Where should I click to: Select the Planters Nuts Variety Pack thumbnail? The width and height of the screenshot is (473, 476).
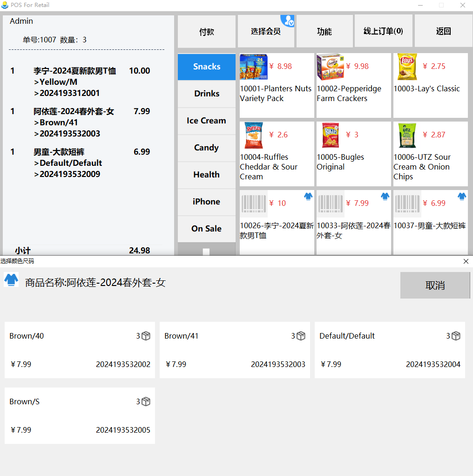[x=254, y=67]
